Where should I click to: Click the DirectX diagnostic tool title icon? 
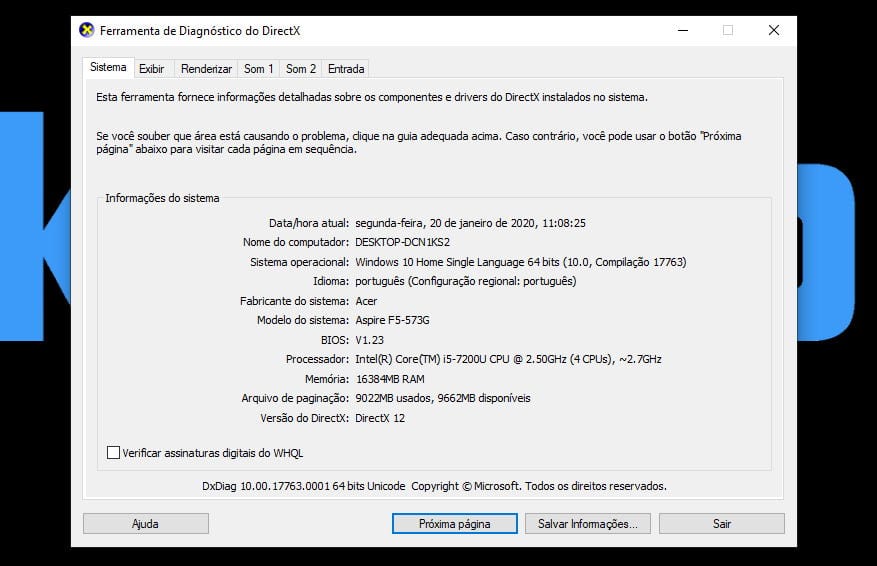(87, 30)
